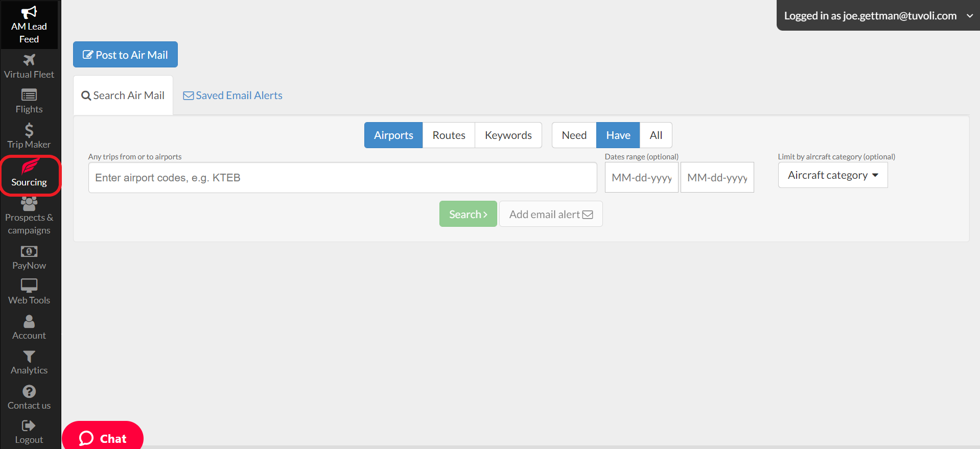Select the Have filter toggle
The width and height of the screenshot is (980, 449).
click(x=618, y=135)
